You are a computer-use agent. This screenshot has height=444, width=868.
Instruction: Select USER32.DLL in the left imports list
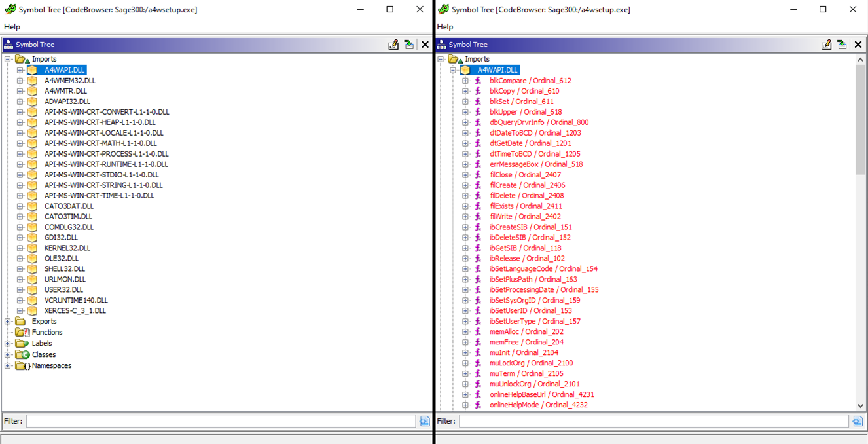pyautogui.click(x=63, y=290)
